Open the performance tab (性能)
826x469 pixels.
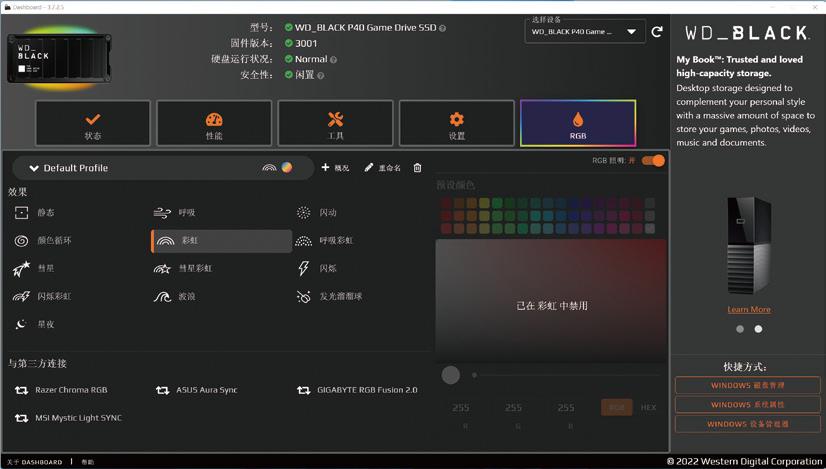pos(214,123)
